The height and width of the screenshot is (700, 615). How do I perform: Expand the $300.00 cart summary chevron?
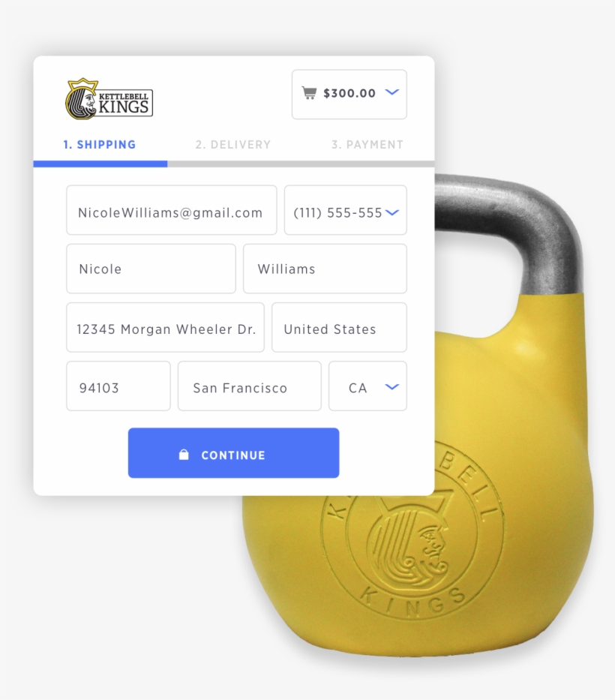coord(391,92)
